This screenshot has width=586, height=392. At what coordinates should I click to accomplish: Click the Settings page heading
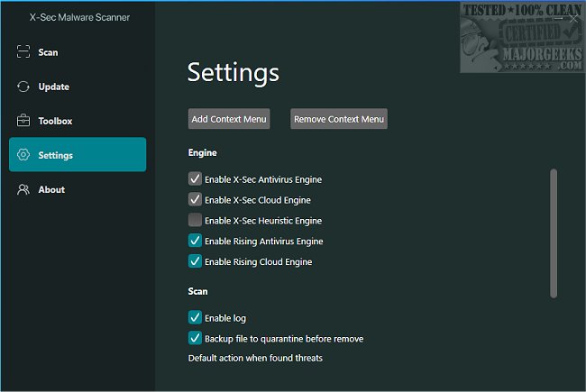click(233, 72)
